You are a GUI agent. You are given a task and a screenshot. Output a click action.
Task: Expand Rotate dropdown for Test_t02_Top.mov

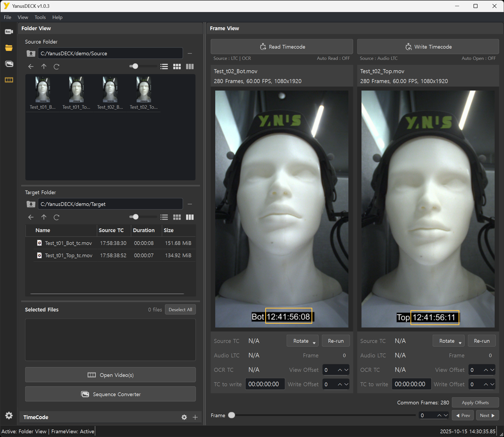tap(448, 341)
